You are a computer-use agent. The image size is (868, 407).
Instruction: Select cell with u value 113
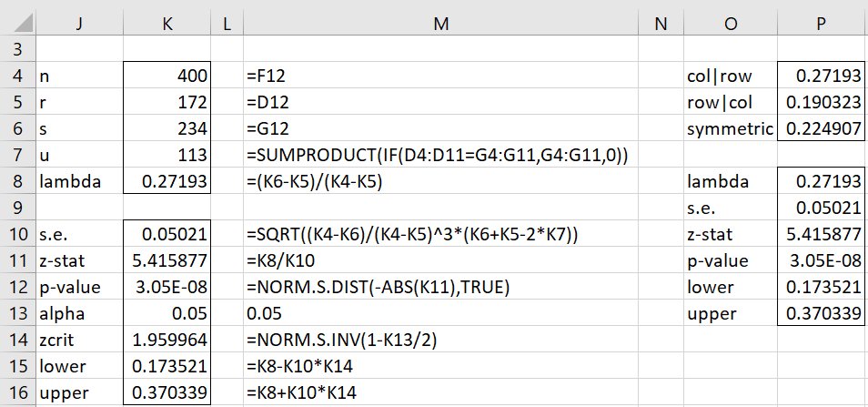pos(167,156)
